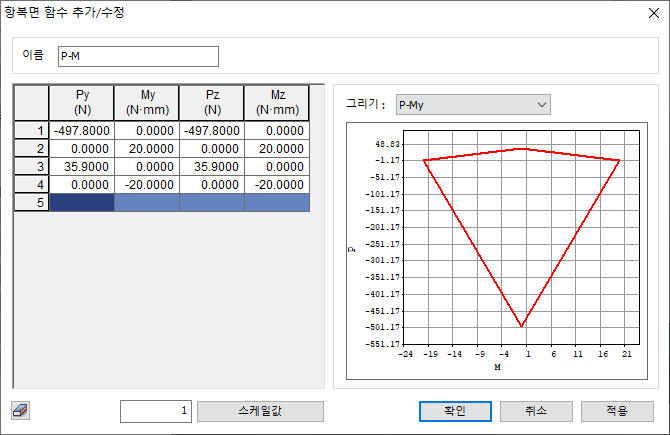Close the 항복면 함수 dialog
The image size is (670, 435).
[654, 13]
